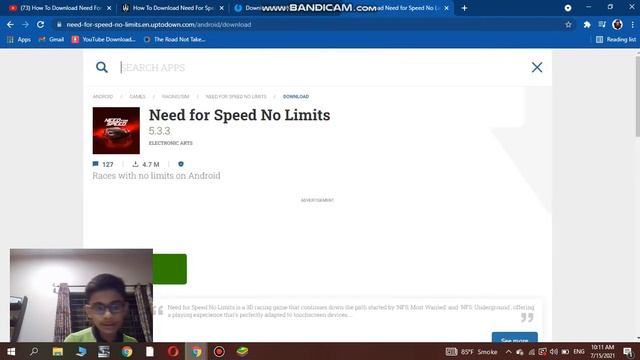Image resolution: width=640 pixels, height=360 pixels.
Task: Open the Bandicam recorder taskbar icon
Action: [219, 351]
